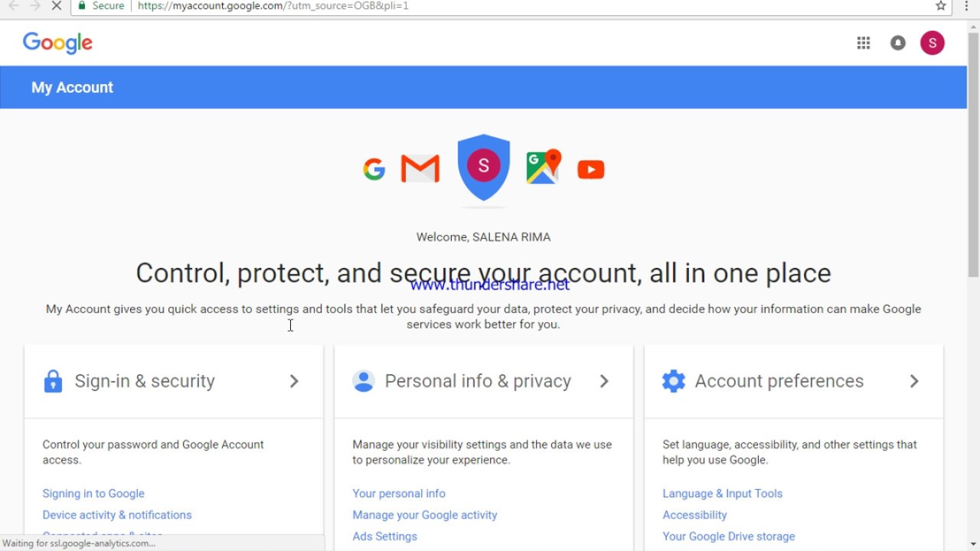Click the Gmail envelope icon
Viewport: 980px width, 551px height.
[420, 169]
